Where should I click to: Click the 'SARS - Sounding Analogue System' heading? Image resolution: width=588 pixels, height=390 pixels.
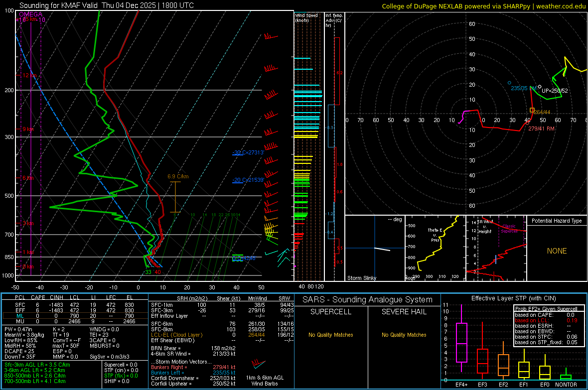point(367,300)
